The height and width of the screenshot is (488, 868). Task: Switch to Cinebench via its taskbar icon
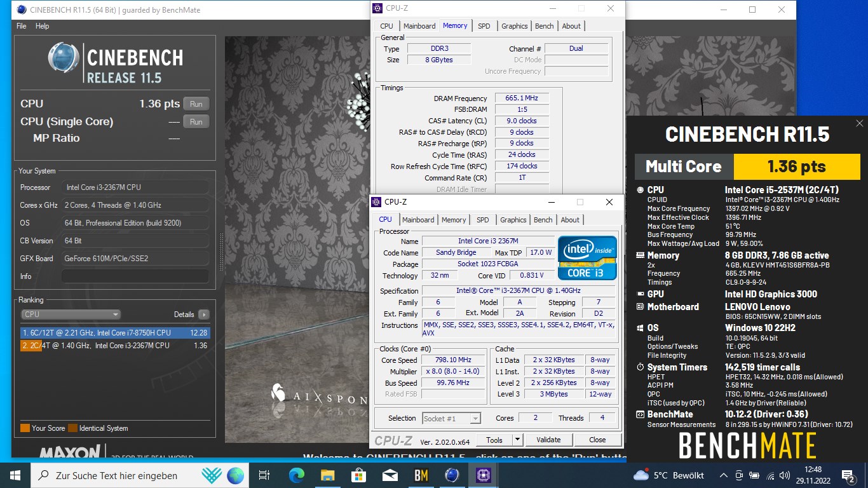[452, 475]
